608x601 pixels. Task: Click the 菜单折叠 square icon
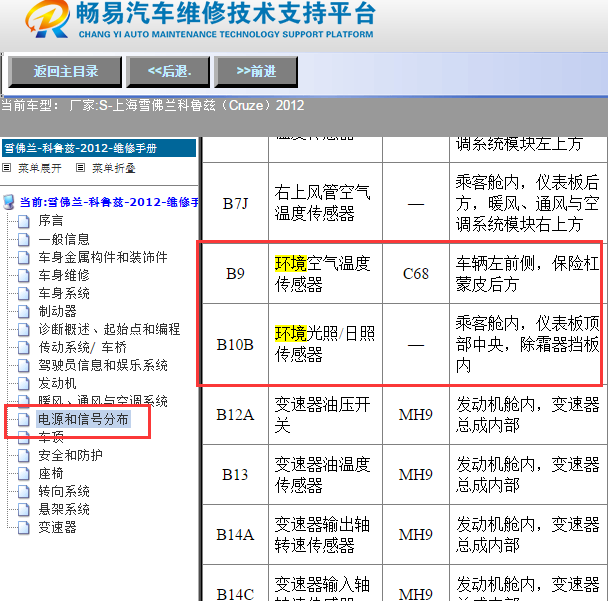coord(80,168)
